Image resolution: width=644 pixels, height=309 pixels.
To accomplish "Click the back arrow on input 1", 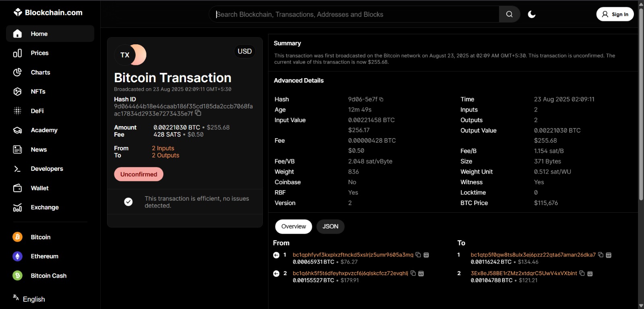I will click(x=276, y=255).
